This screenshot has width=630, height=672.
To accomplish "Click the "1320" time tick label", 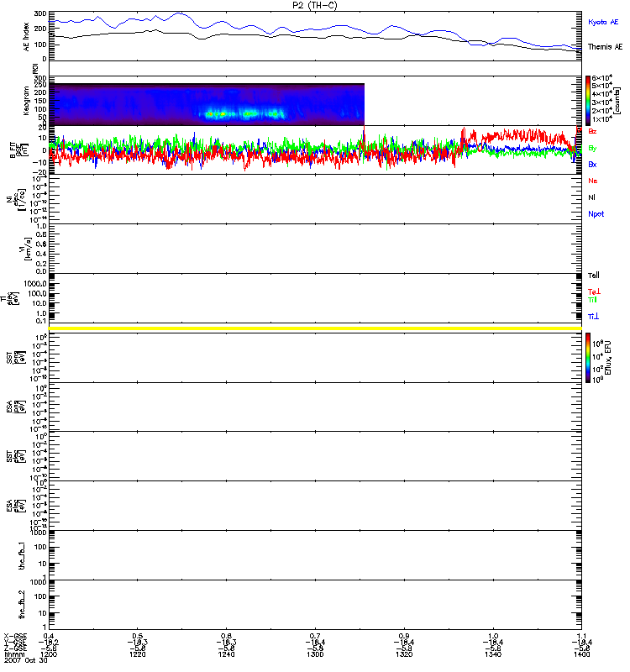I will pos(404,654).
